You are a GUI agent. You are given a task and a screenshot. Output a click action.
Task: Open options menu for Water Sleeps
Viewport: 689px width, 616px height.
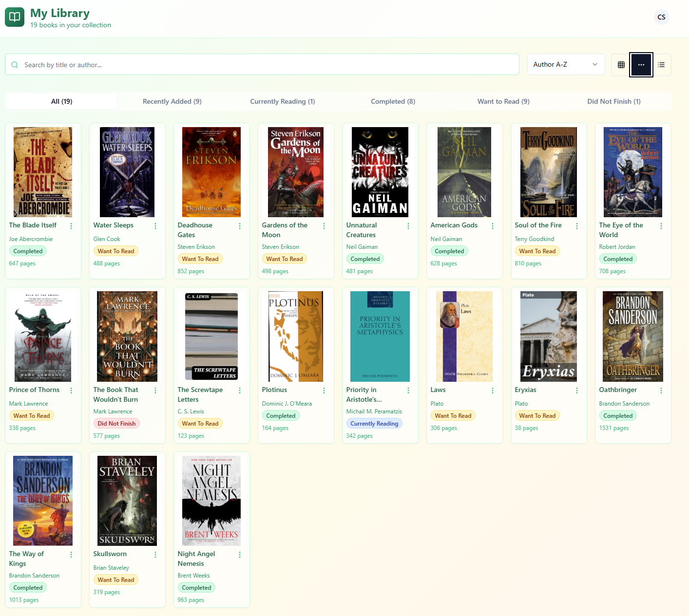(155, 226)
